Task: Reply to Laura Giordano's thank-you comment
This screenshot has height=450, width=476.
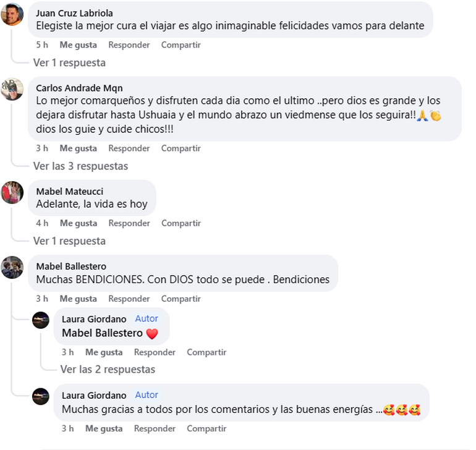Action: click(x=155, y=428)
